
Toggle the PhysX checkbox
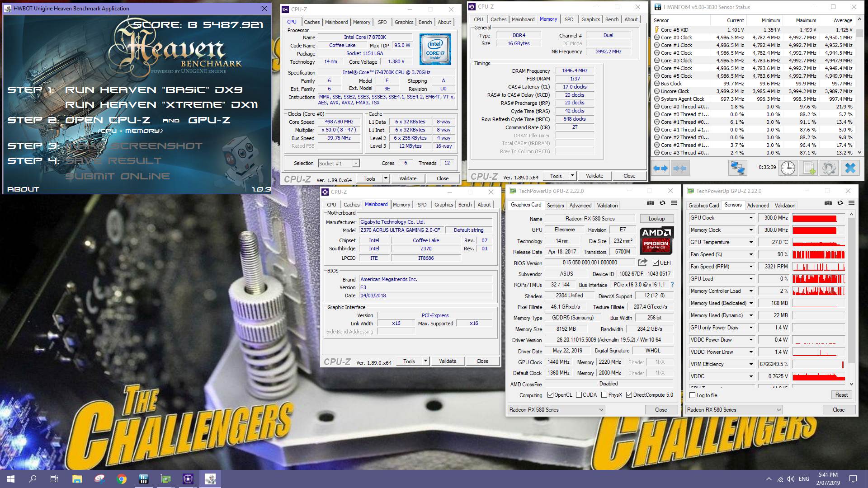[x=604, y=395]
